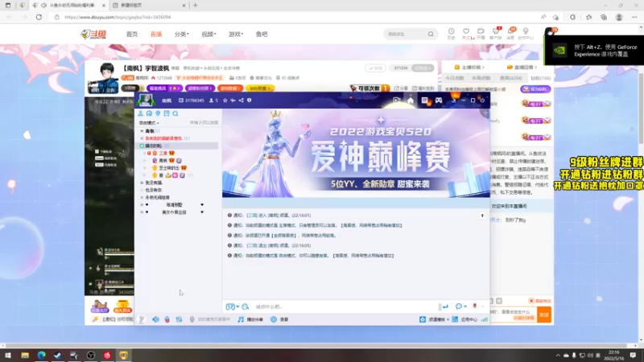Expand the 我没有猫 channel
Image resolution: width=644 pixels, height=362 pixels.
[142, 183]
